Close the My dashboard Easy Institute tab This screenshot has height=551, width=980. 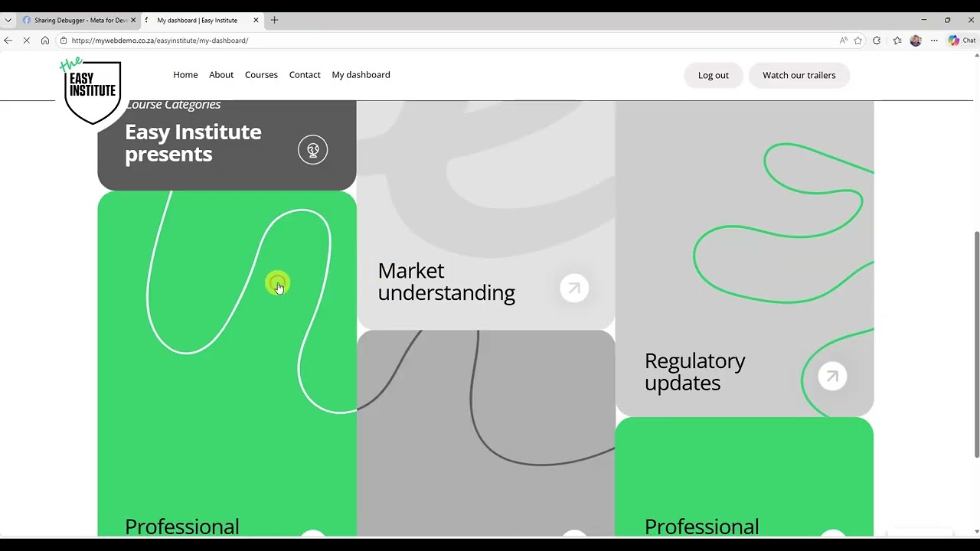coord(256,20)
